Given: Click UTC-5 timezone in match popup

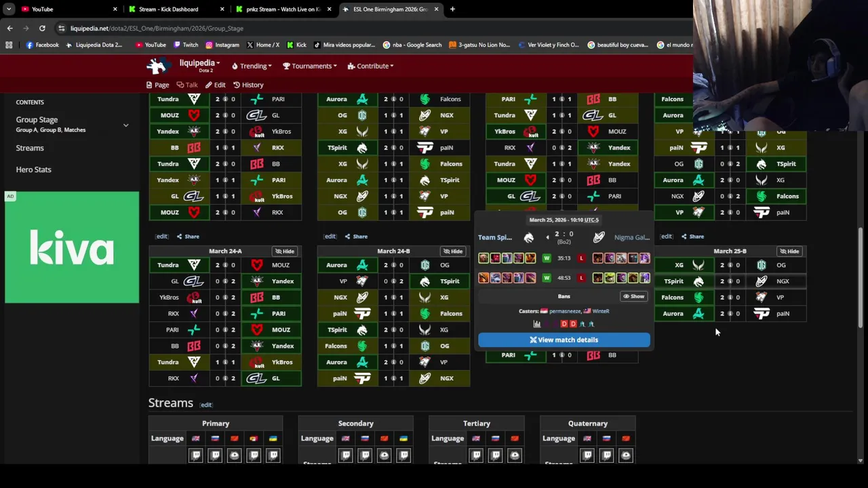Looking at the screenshot, I should coord(591,220).
